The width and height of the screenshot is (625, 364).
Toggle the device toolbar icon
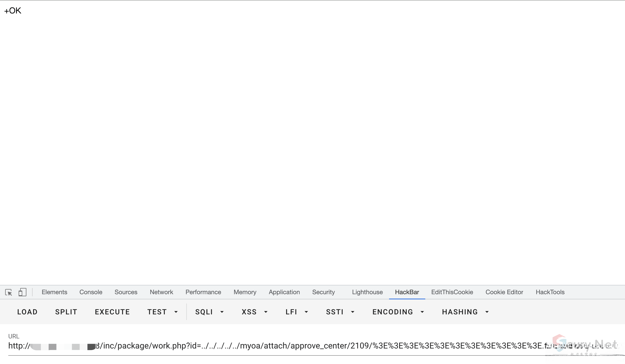[x=22, y=292]
